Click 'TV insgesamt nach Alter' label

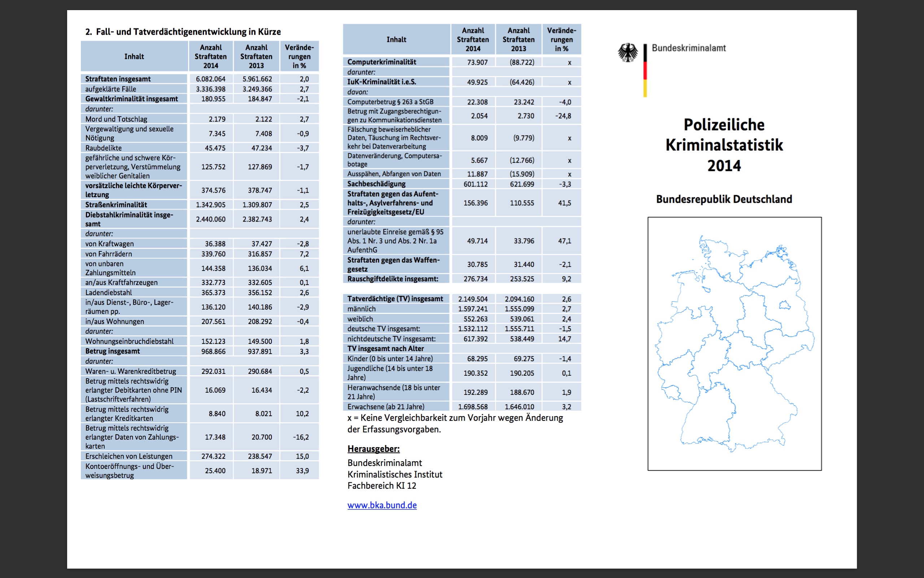point(385,349)
